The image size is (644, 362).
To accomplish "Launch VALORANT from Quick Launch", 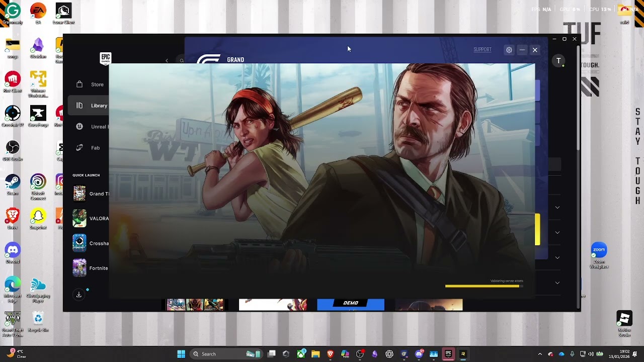I will tap(91, 219).
